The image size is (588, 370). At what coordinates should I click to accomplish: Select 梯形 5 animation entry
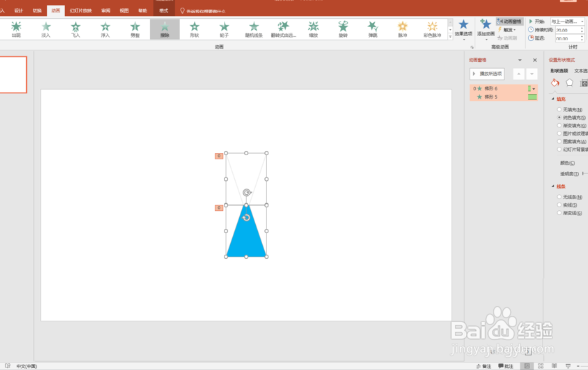504,97
